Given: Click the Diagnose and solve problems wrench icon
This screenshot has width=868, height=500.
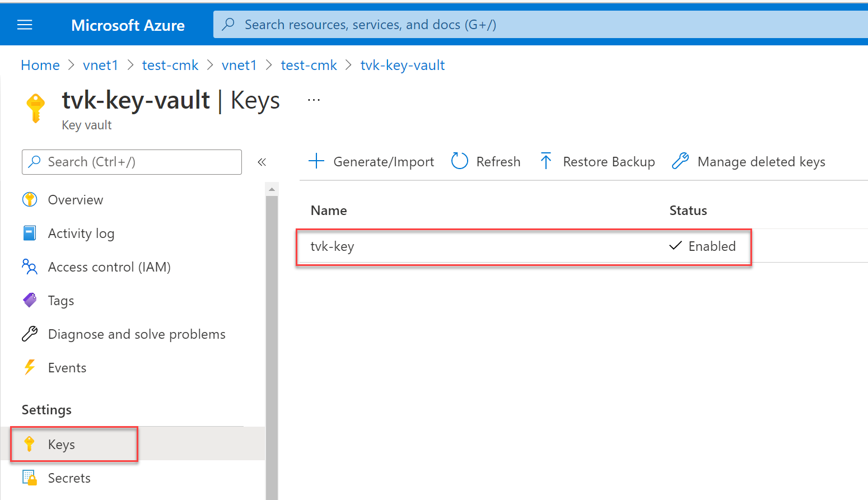Looking at the screenshot, I should pyautogui.click(x=29, y=334).
